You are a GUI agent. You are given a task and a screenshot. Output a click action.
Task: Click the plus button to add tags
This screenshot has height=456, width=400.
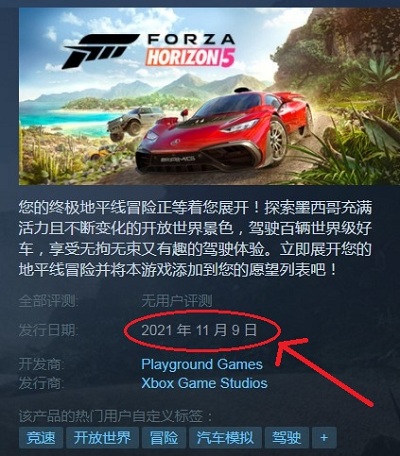pyautogui.click(x=324, y=438)
